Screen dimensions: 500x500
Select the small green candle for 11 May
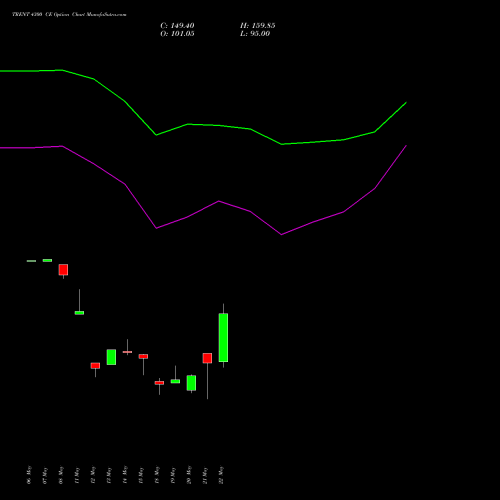tap(79, 313)
